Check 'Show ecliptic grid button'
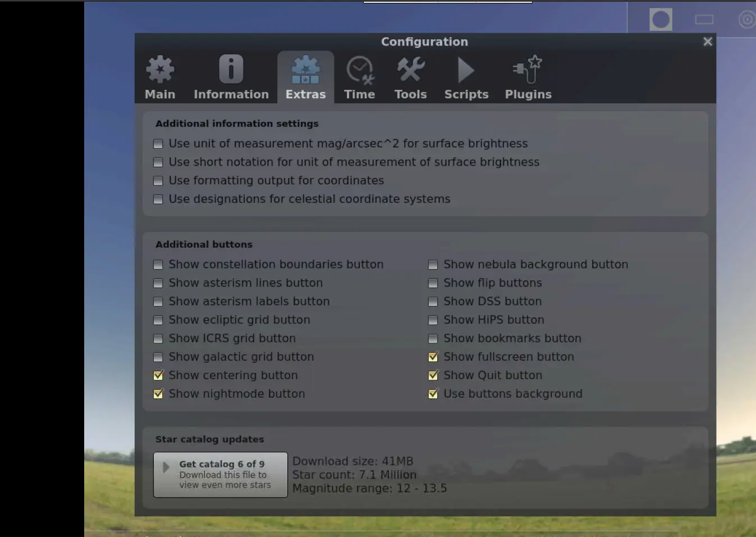 pos(158,320)
